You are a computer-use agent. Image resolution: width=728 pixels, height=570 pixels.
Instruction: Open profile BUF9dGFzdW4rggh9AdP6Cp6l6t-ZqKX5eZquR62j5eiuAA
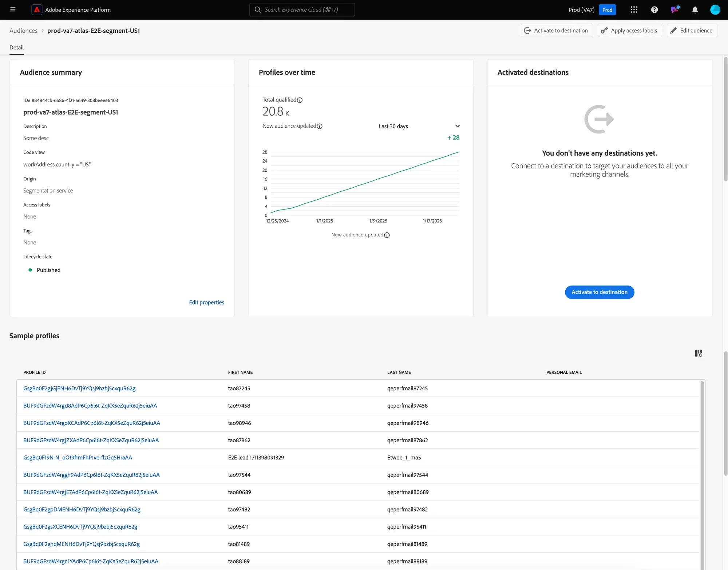(91, 475)
